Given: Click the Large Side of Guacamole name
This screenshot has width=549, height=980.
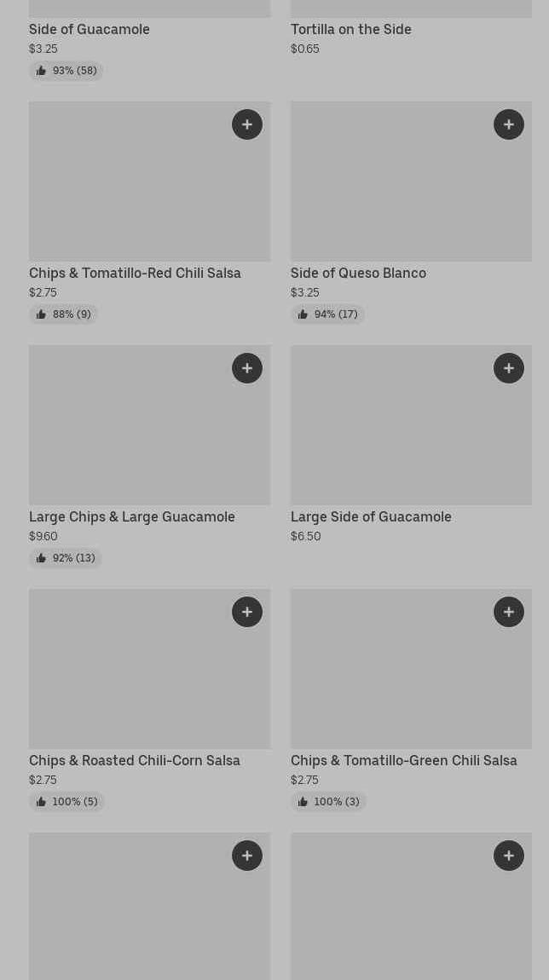Looking at the screenshot, I should point(371,516).
